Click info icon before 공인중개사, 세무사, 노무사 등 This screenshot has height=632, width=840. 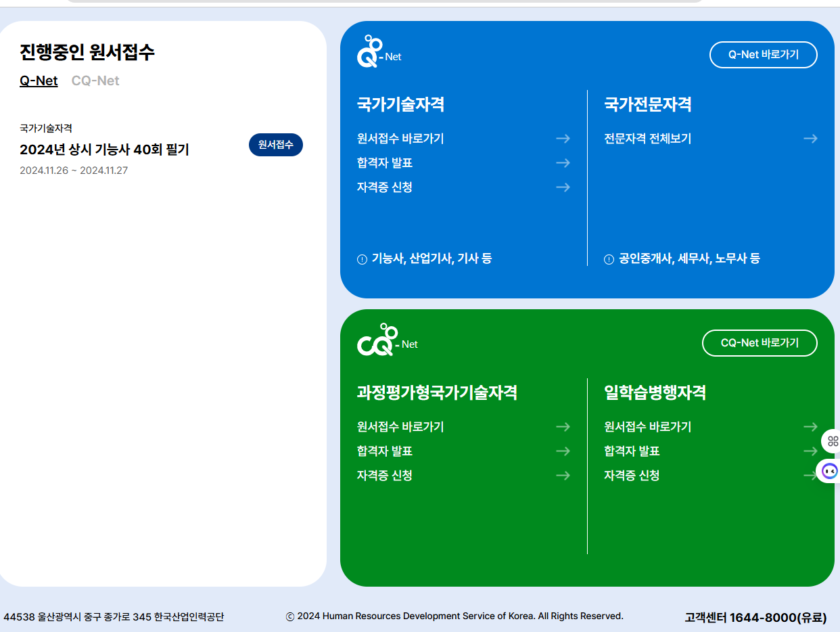(x=609, y=259)
